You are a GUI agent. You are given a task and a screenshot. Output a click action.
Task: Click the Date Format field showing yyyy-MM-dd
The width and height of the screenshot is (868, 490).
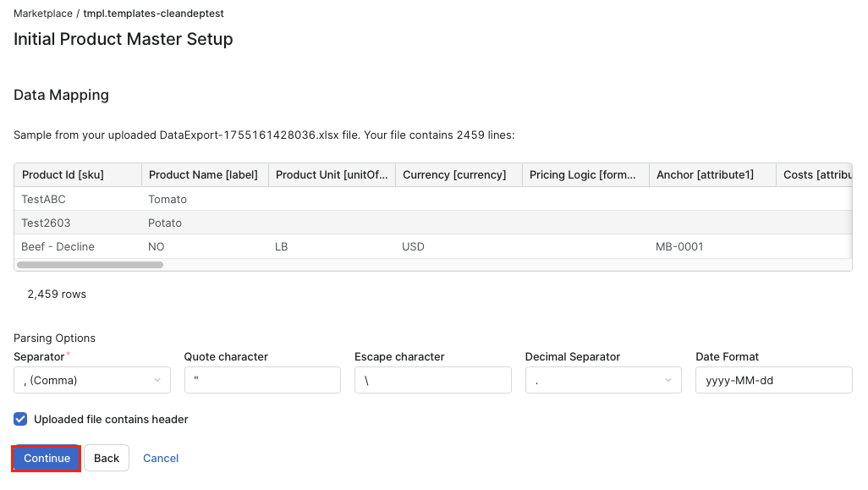[x=772, y=379]
